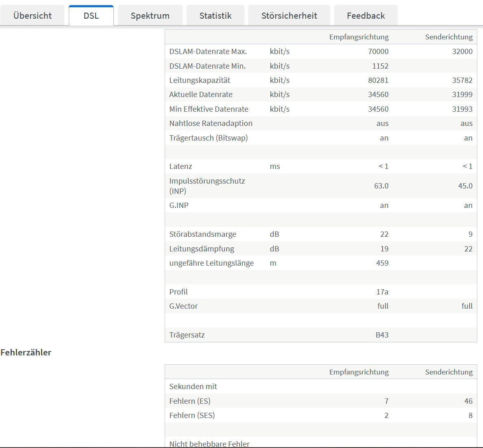Click the G.INP row label

click(x=178, y=205)
